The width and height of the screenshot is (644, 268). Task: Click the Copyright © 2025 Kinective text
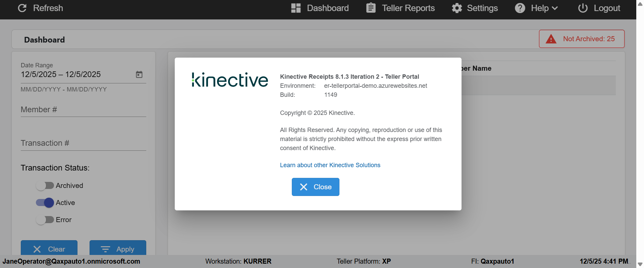(317, 113)
